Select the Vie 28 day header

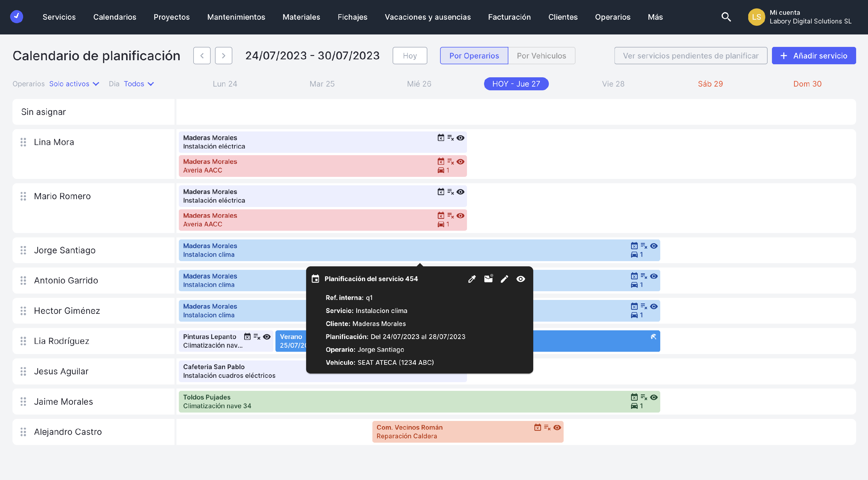[613, 84]
